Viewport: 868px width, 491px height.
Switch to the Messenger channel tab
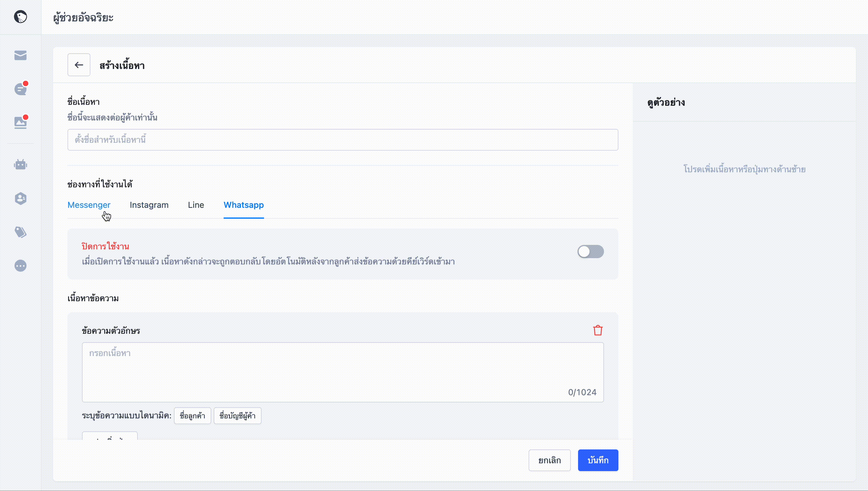(89, 205)
